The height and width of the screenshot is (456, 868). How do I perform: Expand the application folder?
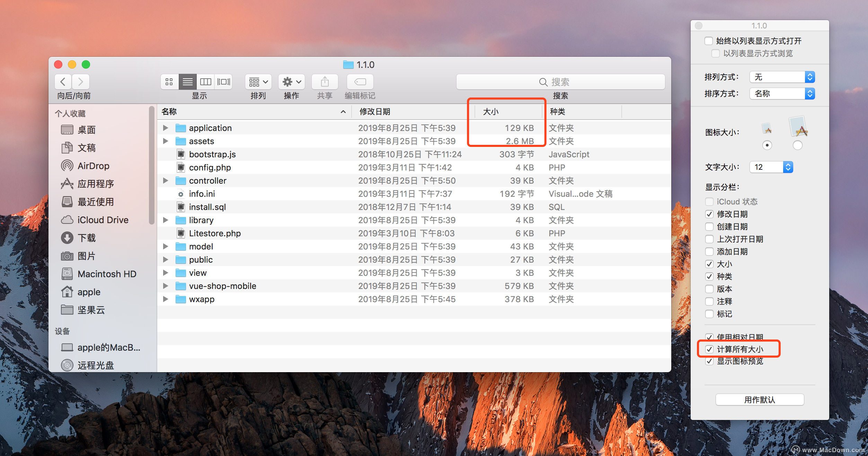coord(166,128)
